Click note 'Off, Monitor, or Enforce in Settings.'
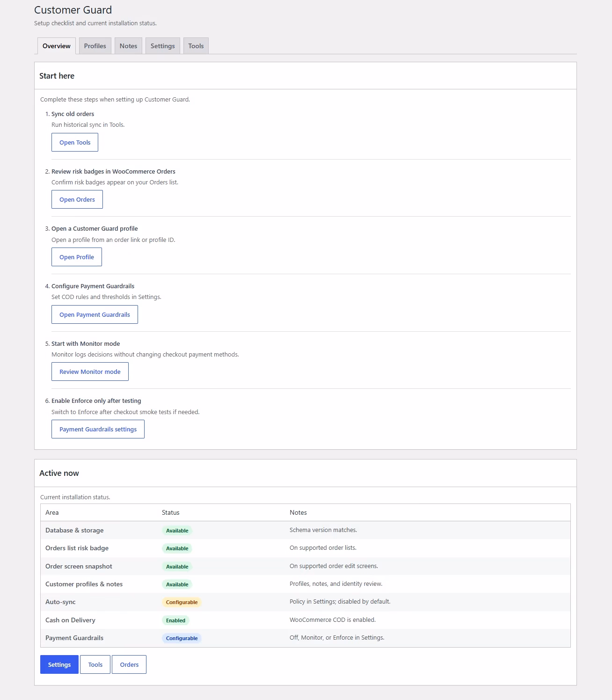 [337, 638]
